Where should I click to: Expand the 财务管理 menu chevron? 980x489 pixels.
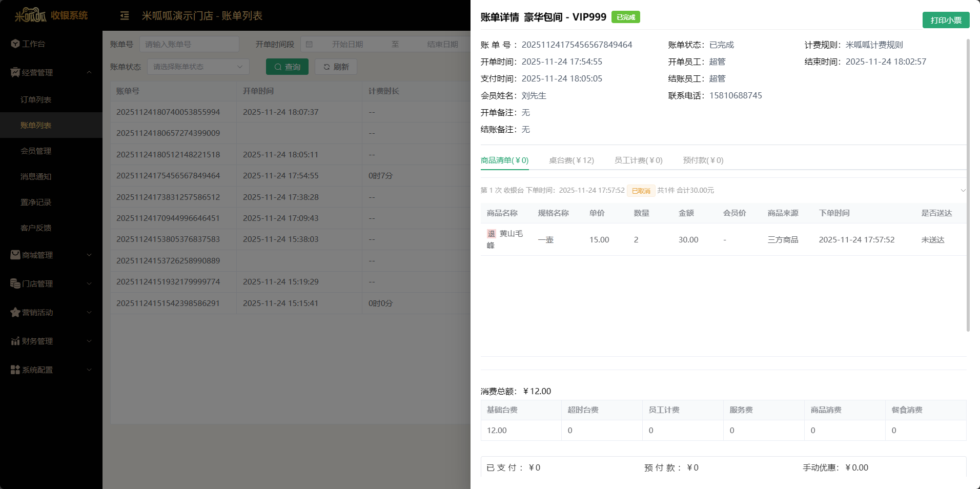pos(89,341)
